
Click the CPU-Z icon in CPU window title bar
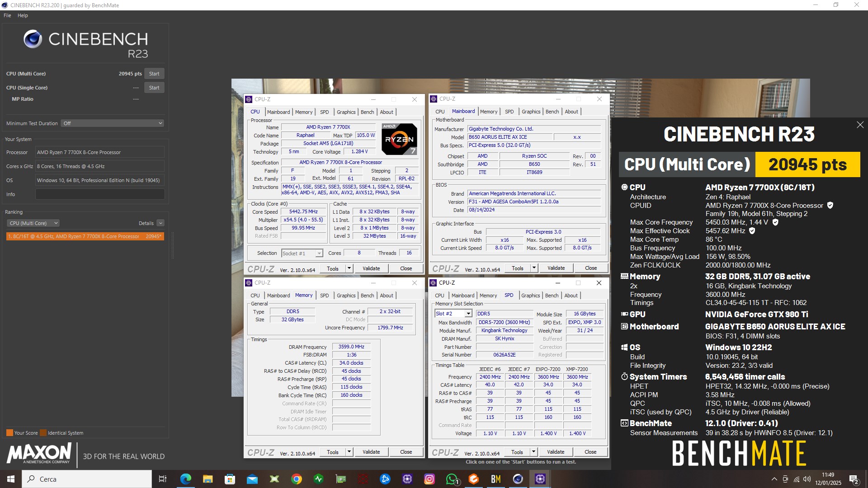(249, 99)
